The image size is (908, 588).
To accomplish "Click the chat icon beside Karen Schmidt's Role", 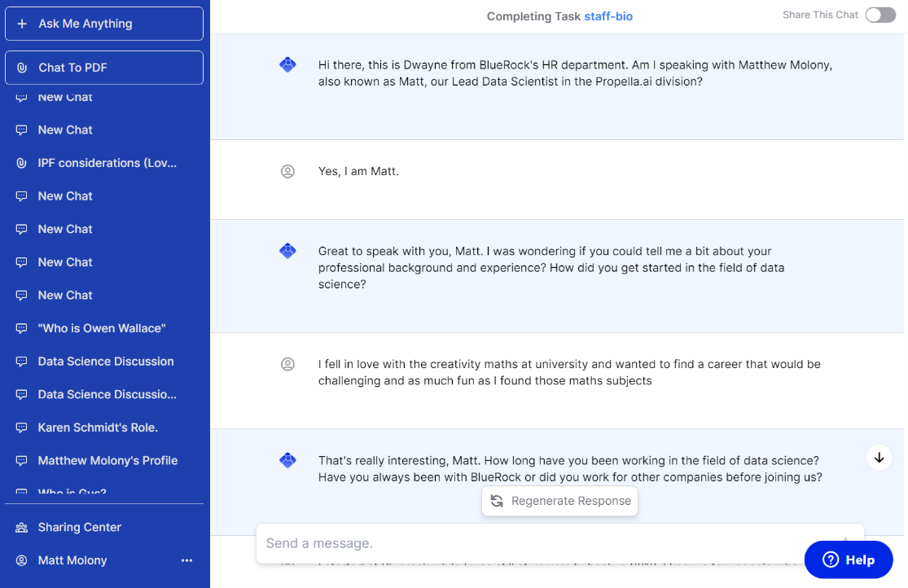I will pyautogui.click(x=21, y=428).
